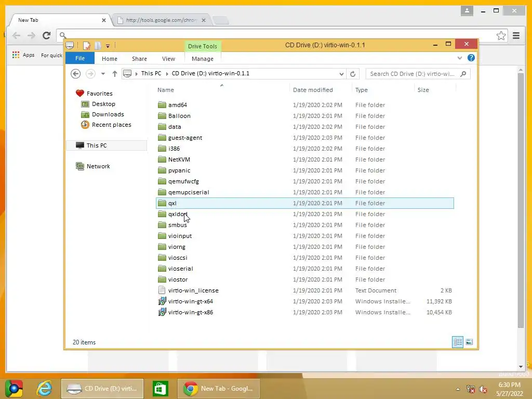Click New folder icon in Quick Access Toolbar
Screen dimensions: 532x399
pyautogui.click(x=98, y=46)
